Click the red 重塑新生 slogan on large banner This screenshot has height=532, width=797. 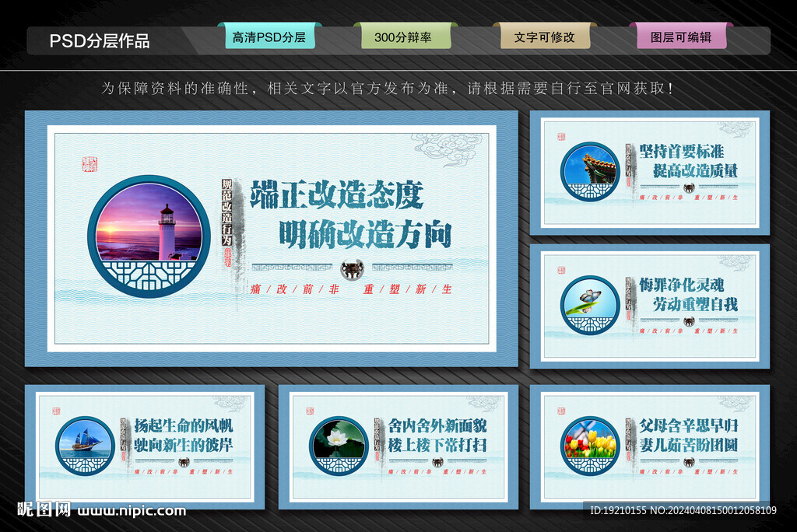pyautogui.click(x=408, y=289)
